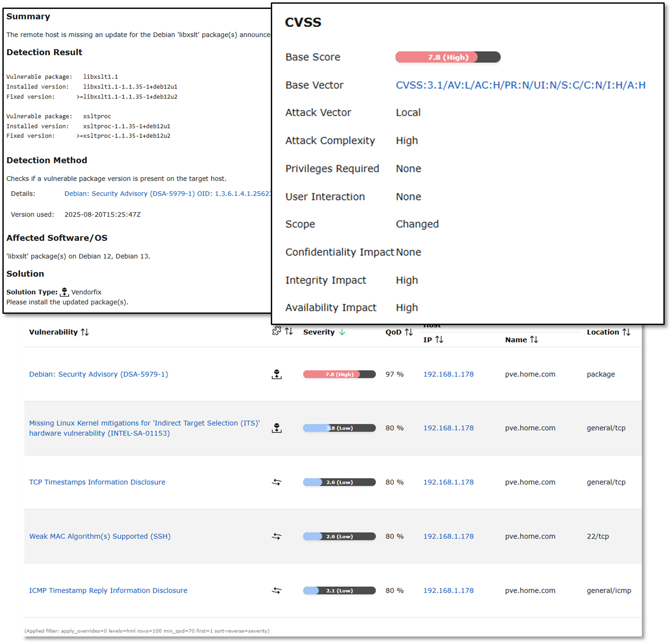Toggle the QoD column sort direction
This screenshot has width=672, height=644.
pyautogui.click(x=408, y=332)
